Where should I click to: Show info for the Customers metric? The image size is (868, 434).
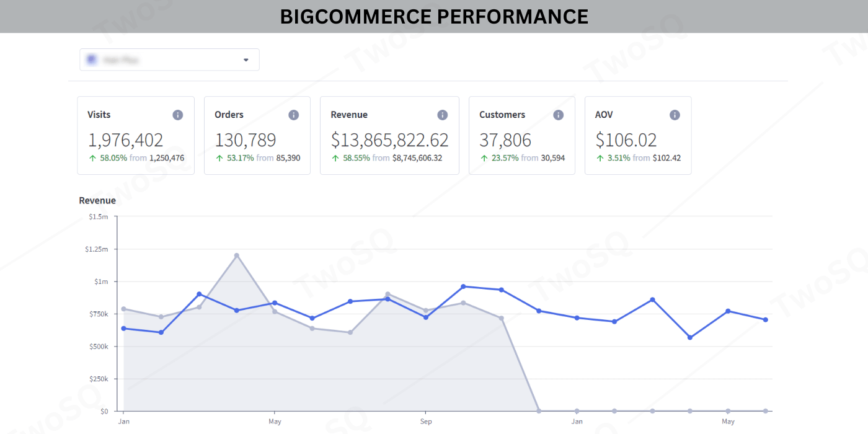pos(558,115)
